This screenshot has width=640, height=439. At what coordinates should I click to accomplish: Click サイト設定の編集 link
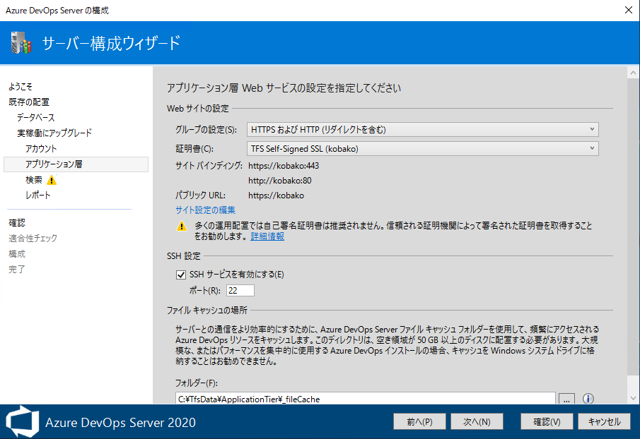click(x=205, y=210)
